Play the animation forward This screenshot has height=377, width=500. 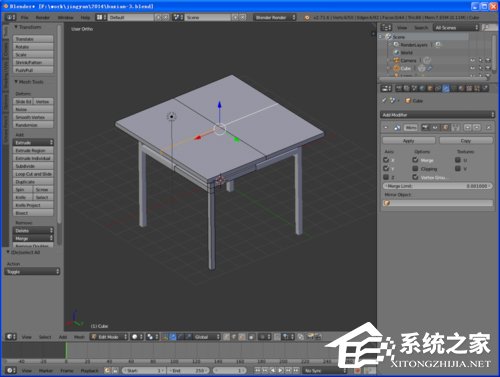281,370
